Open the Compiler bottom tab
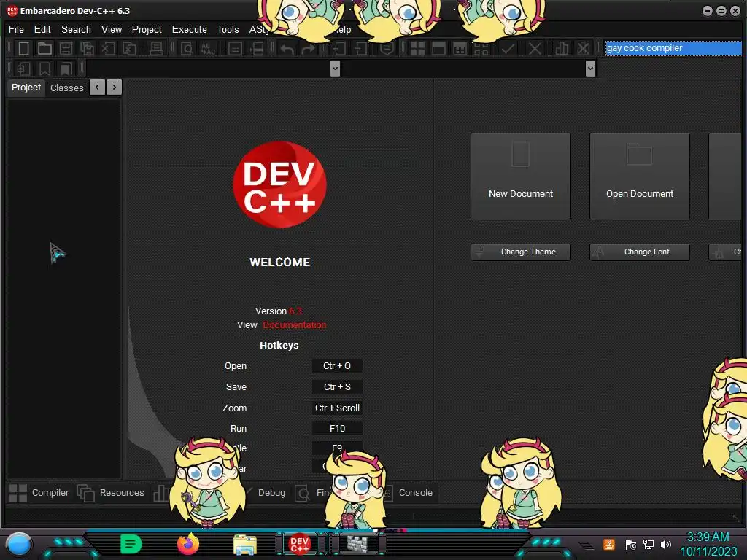Viewport: 747px width, 560px height. coord(39,493)
